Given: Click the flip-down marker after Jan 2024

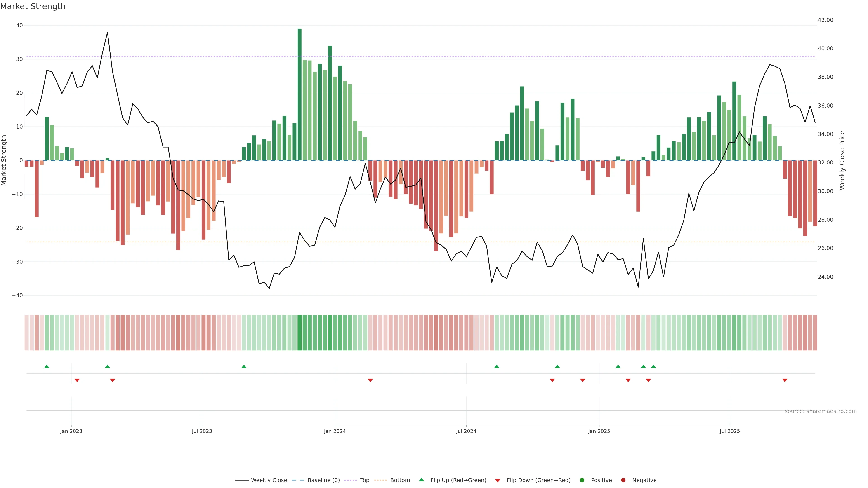Looking at the screenshot, I should click(370, 380).
